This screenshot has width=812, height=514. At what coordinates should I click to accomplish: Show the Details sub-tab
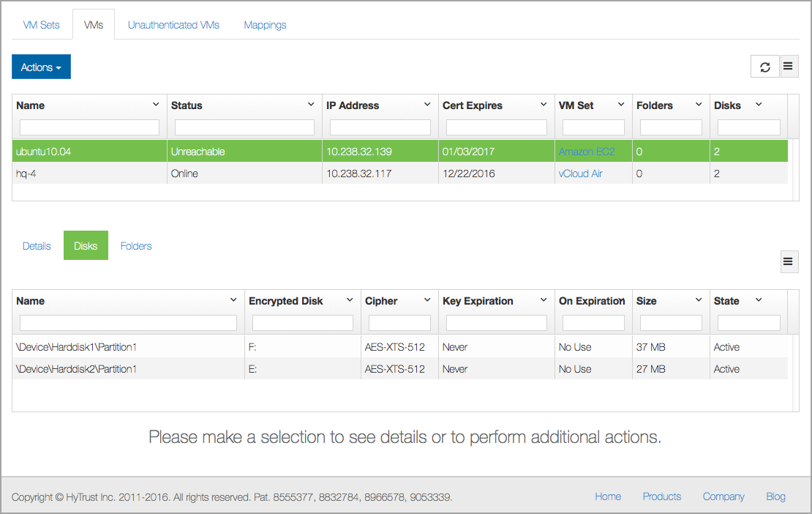click(x=37, y=246)
